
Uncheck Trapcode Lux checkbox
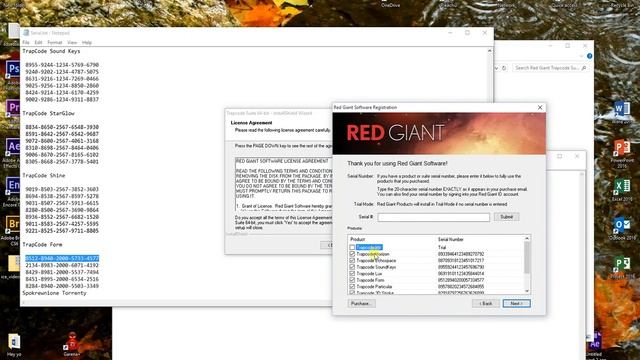point(352,273)
